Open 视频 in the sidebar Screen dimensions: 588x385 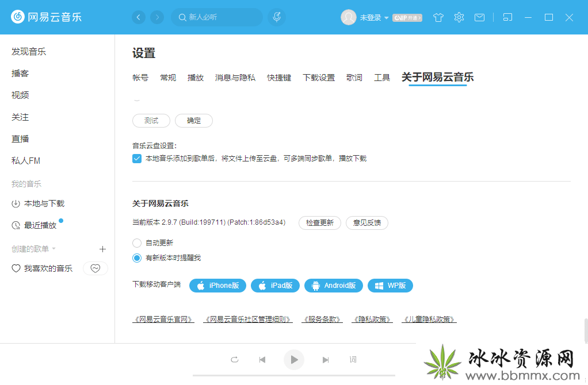20,95
